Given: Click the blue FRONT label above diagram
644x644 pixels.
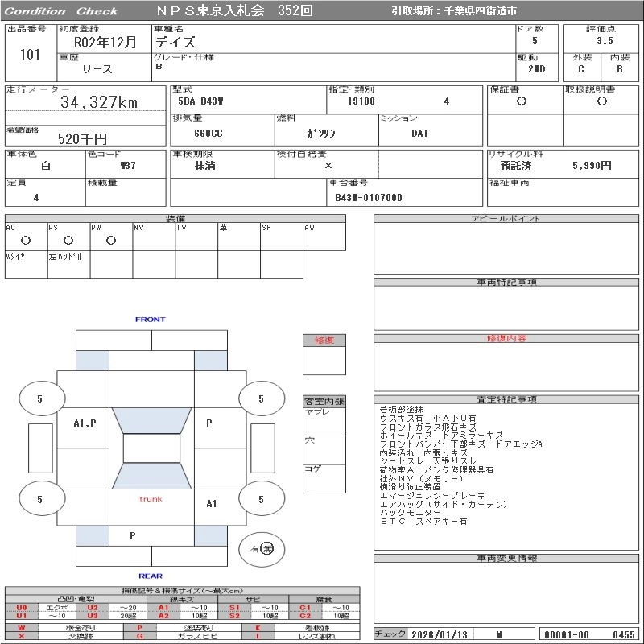Looking at the screenshot, I should [x=151, y=320].
